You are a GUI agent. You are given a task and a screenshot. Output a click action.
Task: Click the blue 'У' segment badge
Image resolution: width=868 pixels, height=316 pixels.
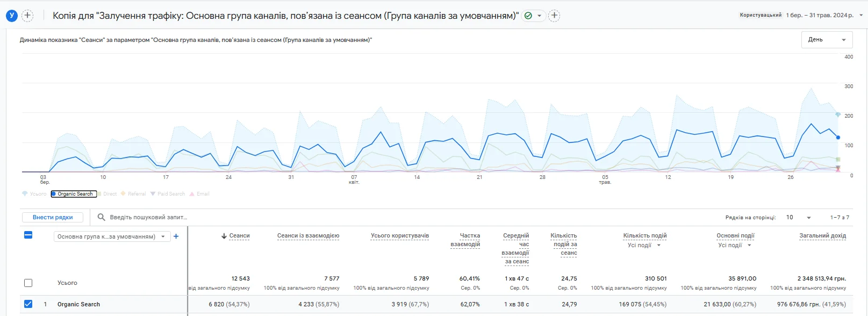(x=11, y=16)
